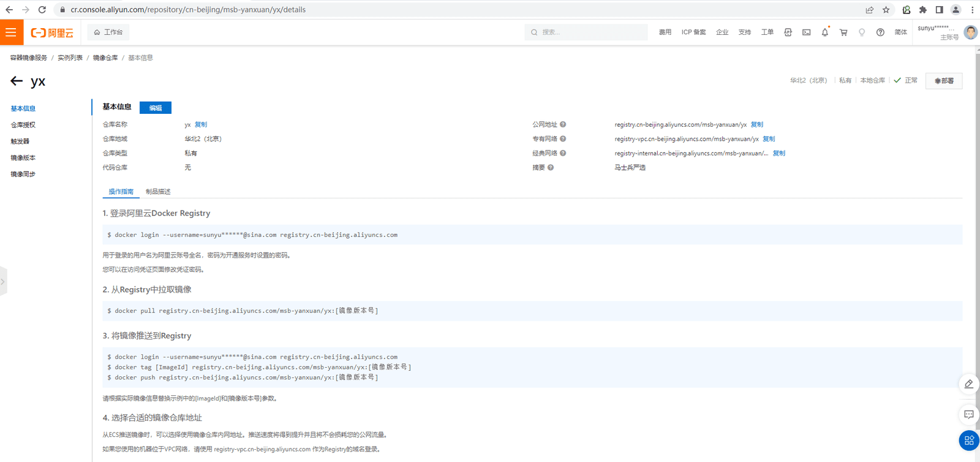Open the shopping cart

coord(843,32)
